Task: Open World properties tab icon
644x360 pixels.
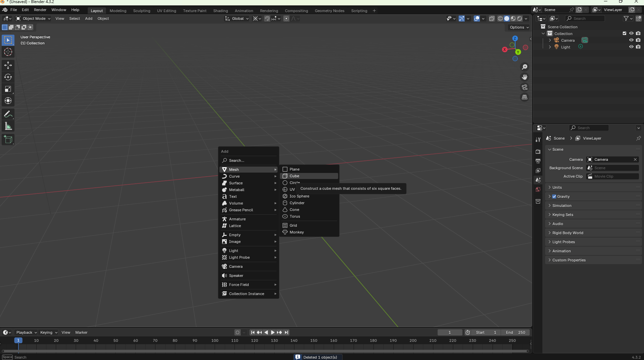Action: click(538, 189)
